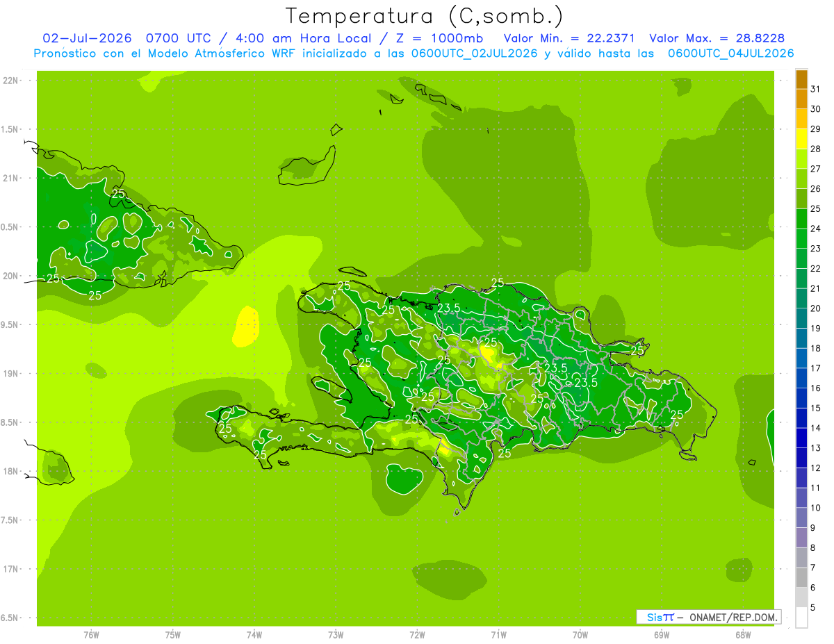Click blue legend swatch between 15 and 16
This screenshot has width=834, height=644.
(801, 398)
